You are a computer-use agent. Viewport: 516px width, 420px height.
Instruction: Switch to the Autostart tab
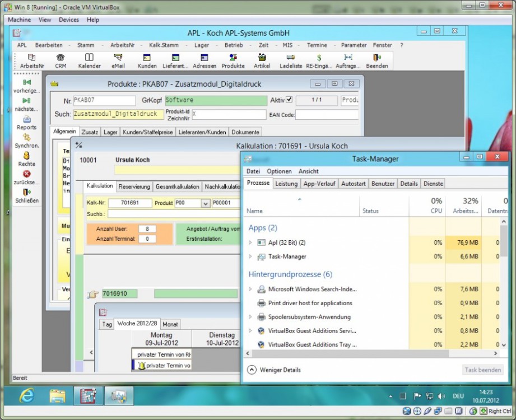tap(353, 184)
